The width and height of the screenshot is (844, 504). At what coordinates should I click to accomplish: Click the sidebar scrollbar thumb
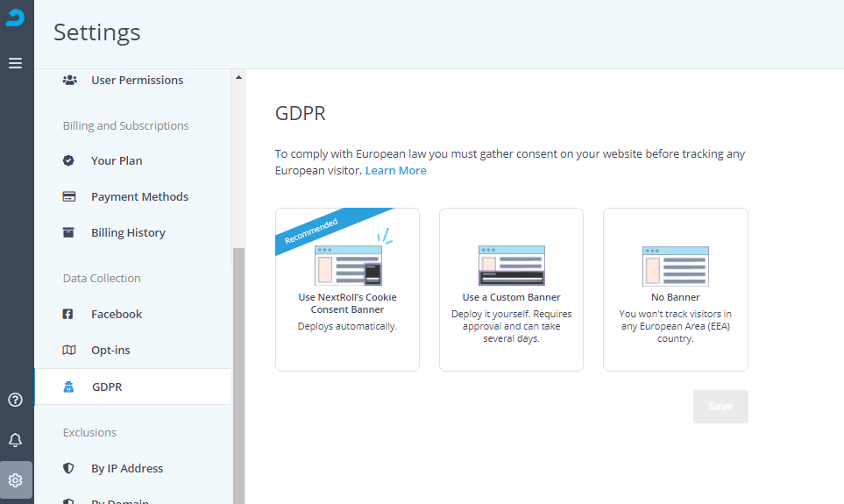[238, 376]
